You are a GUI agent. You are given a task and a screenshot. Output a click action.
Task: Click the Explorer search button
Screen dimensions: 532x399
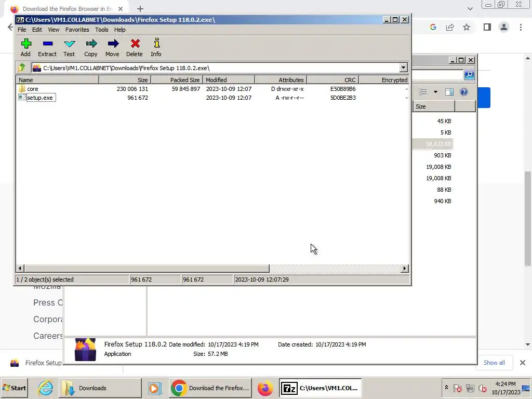pos(469,74)
